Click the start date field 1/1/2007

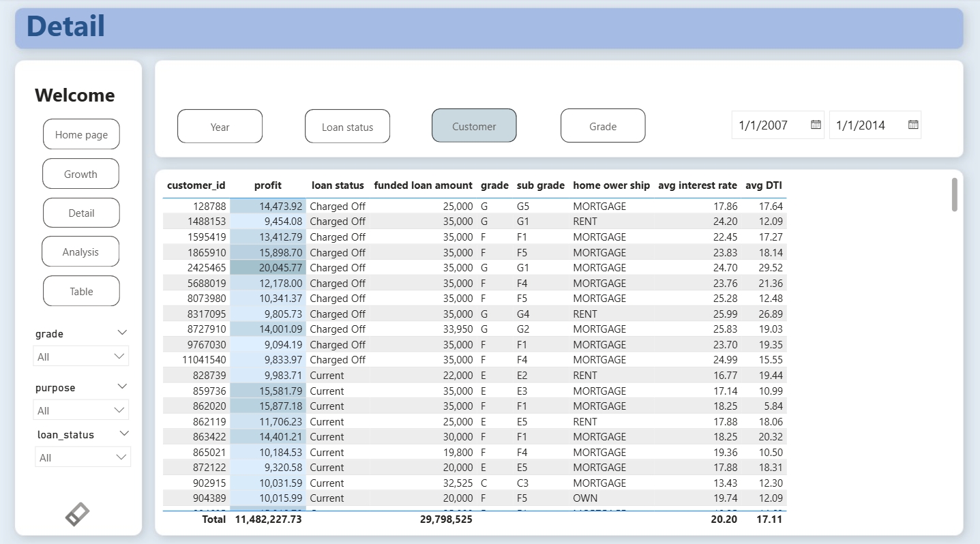pos(769,125)
